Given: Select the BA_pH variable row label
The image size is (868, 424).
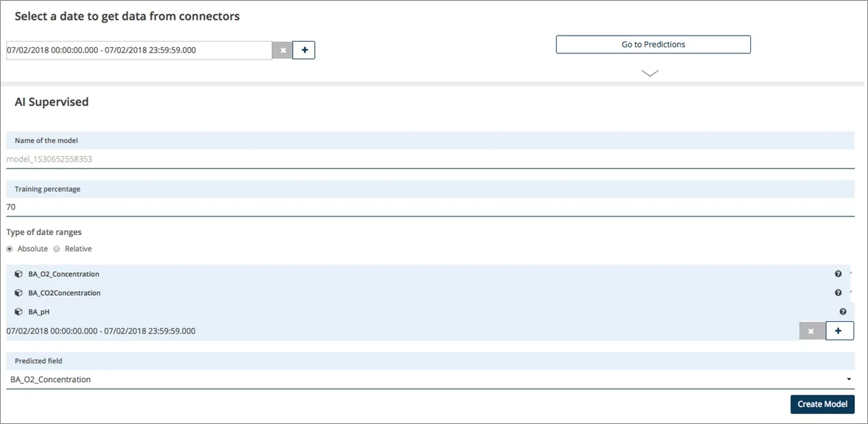Looking at the screenshot, I should (39, 312).
